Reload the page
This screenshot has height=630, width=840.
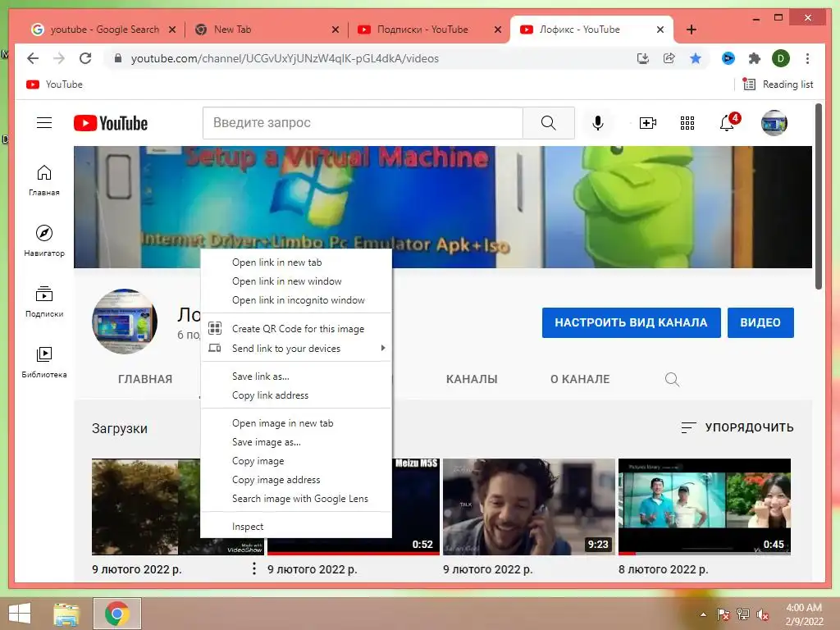pyautogui.click(x=85, y=58)
